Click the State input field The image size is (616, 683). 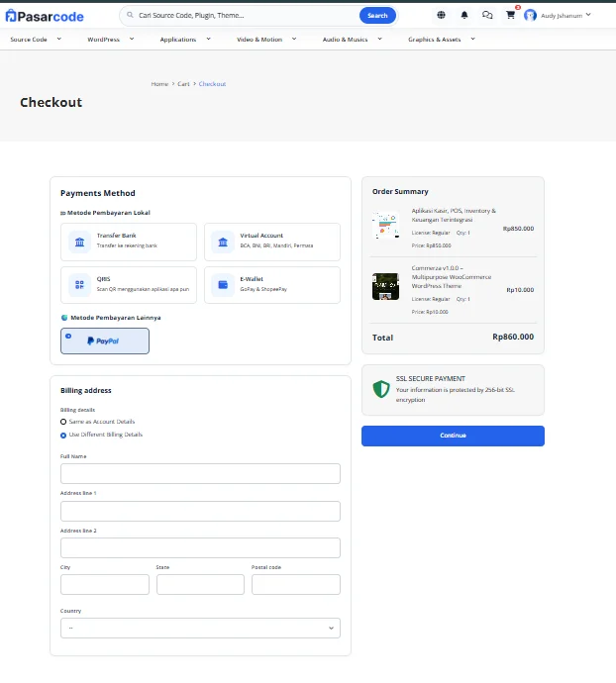click(x=200, y=585)
